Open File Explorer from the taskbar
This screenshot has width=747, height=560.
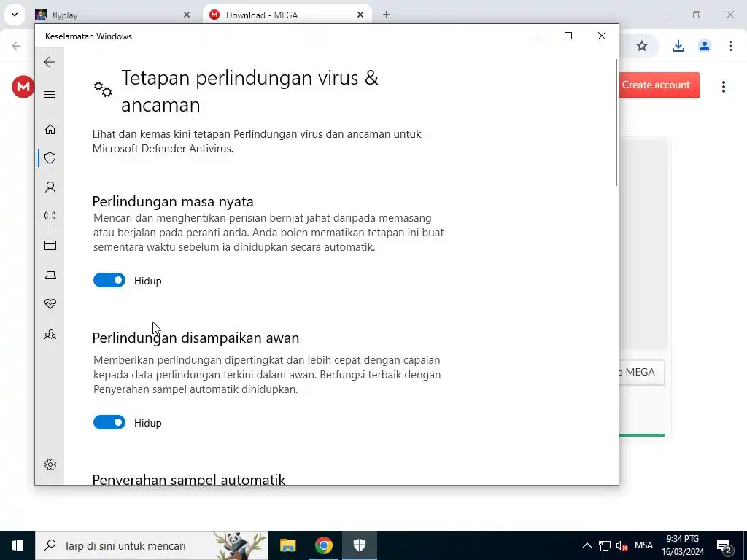tap(287, 545)
